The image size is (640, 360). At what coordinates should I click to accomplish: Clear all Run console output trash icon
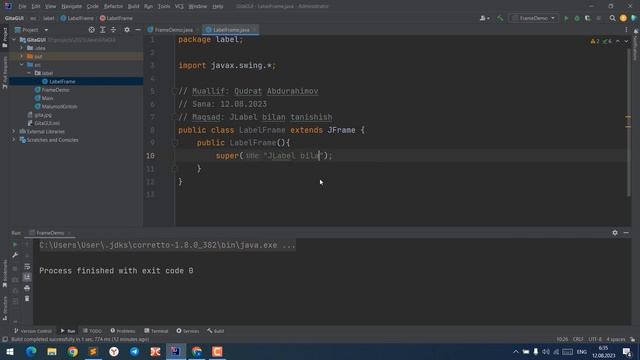click(27, 299)
